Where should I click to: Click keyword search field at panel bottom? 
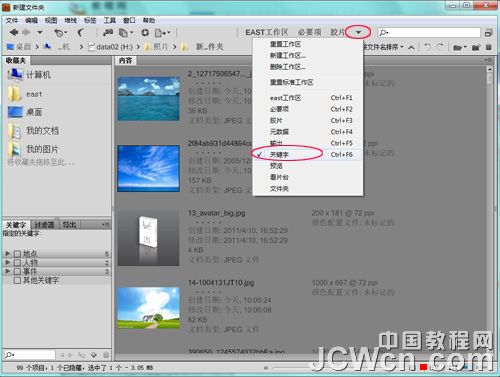click(30, 355)
